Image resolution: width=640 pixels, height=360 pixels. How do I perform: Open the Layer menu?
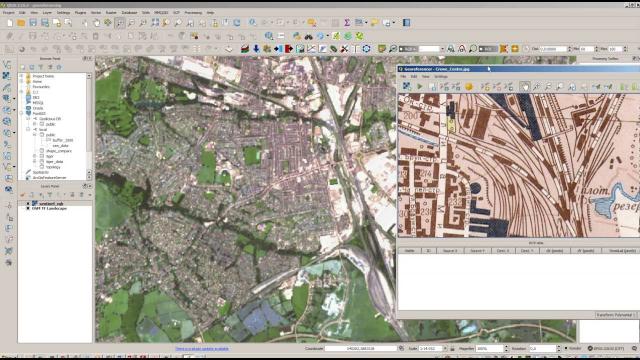point(47,13)
